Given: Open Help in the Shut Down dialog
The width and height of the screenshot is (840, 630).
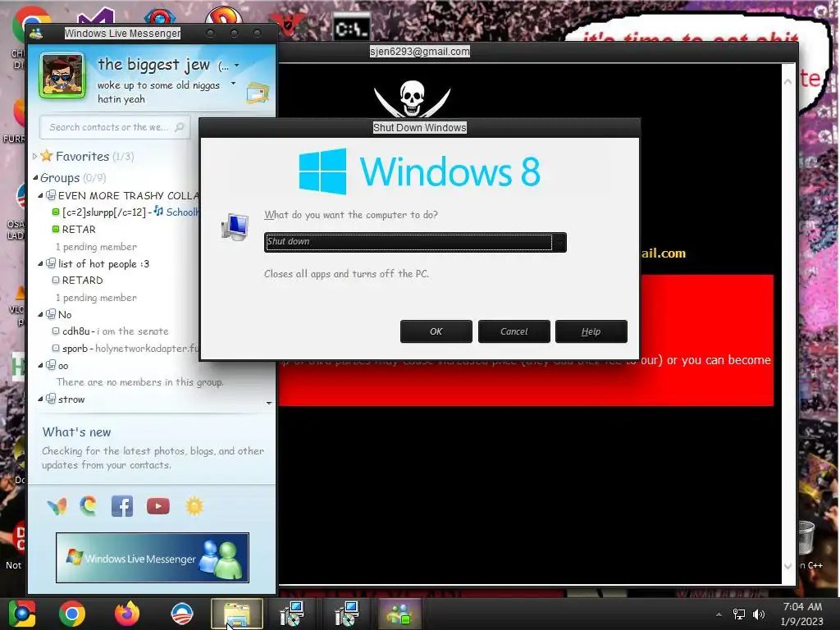Looking at the screenshot, I should (x=591, y=331).
